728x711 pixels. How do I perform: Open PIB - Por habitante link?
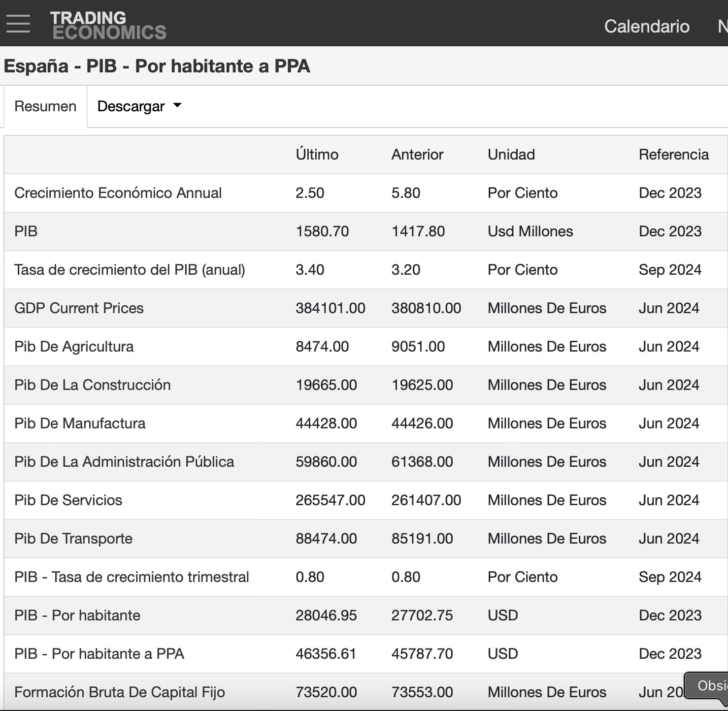pyautogui.click(x=77, y=615)
